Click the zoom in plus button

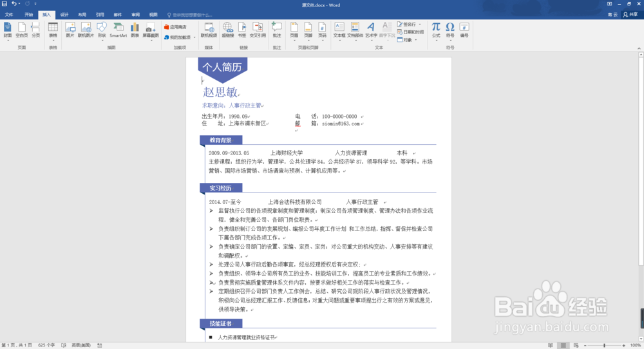point(623,345)
